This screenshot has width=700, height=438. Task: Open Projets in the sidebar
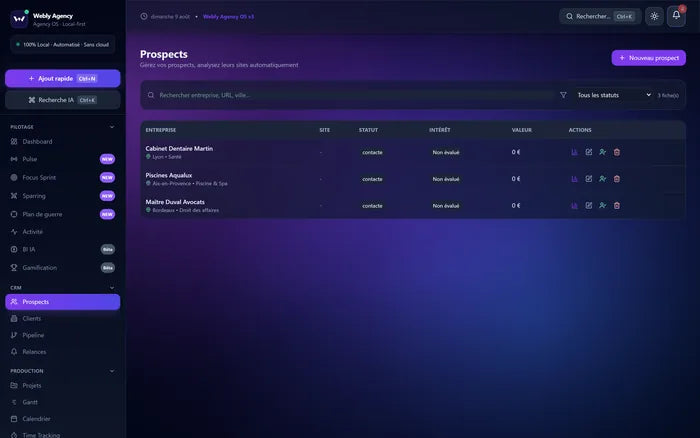tap(62, 386)
